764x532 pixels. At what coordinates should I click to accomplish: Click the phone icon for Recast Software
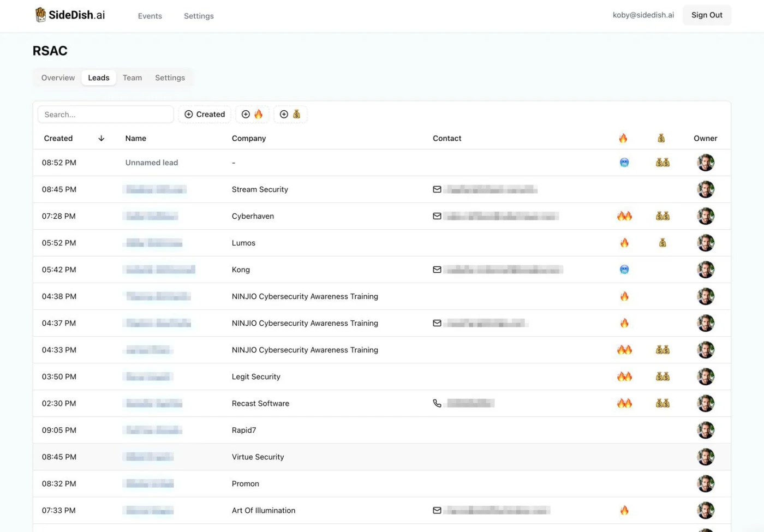point(437,403)
